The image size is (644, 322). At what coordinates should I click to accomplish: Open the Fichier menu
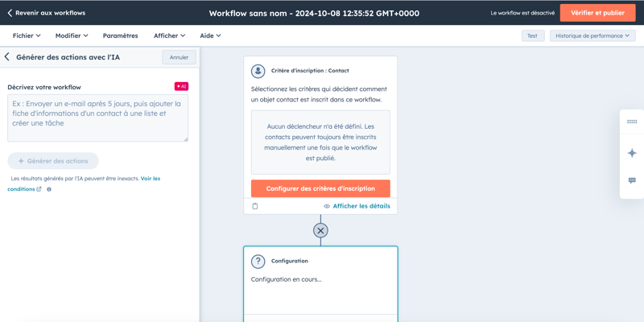point(27,35)
